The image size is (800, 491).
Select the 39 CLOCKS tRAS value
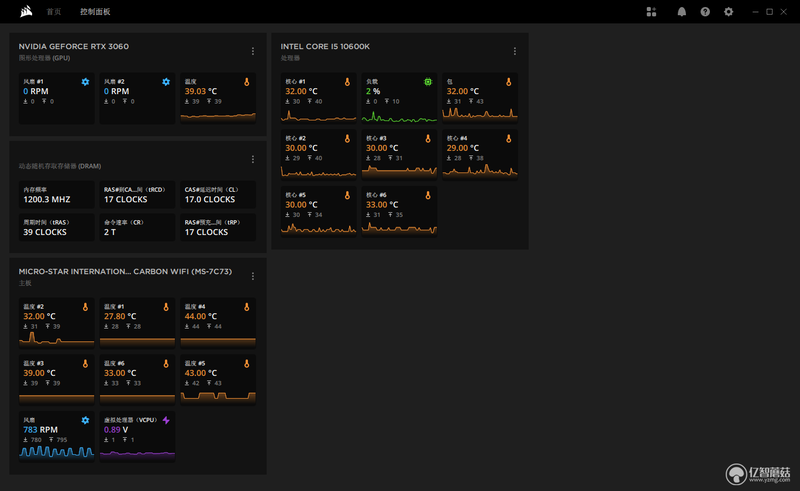[x=45, y=232]
